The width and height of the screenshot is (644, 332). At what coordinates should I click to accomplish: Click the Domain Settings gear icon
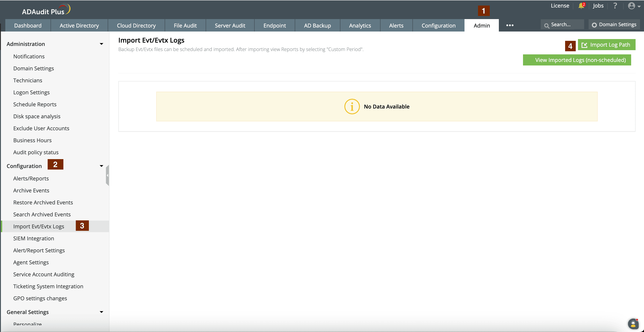click(594, 25)
